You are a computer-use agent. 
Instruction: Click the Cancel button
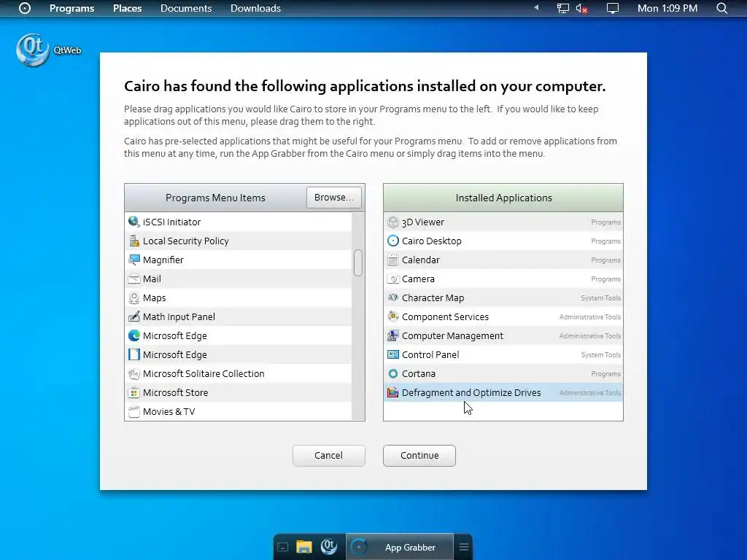click(329, 456)
